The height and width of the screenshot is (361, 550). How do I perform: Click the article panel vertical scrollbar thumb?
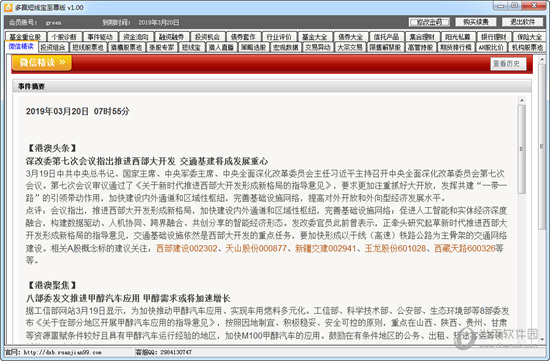pos(522,149)
